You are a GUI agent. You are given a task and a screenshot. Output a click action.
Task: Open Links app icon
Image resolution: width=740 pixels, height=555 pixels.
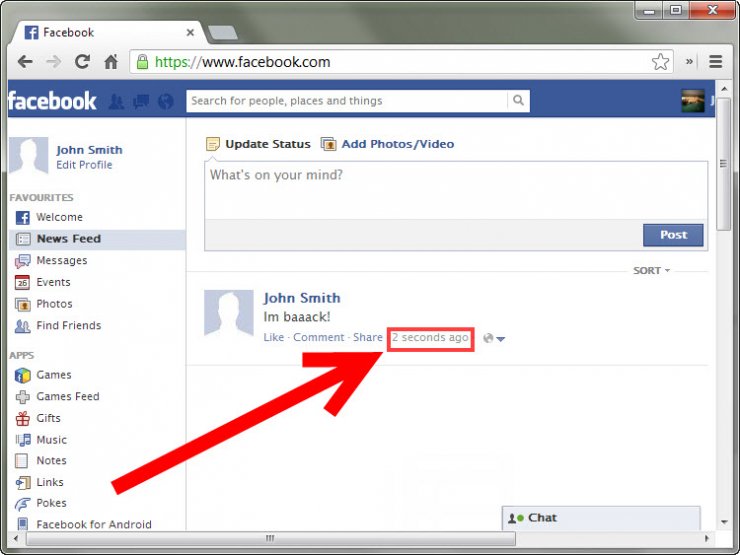pos(22,482)
